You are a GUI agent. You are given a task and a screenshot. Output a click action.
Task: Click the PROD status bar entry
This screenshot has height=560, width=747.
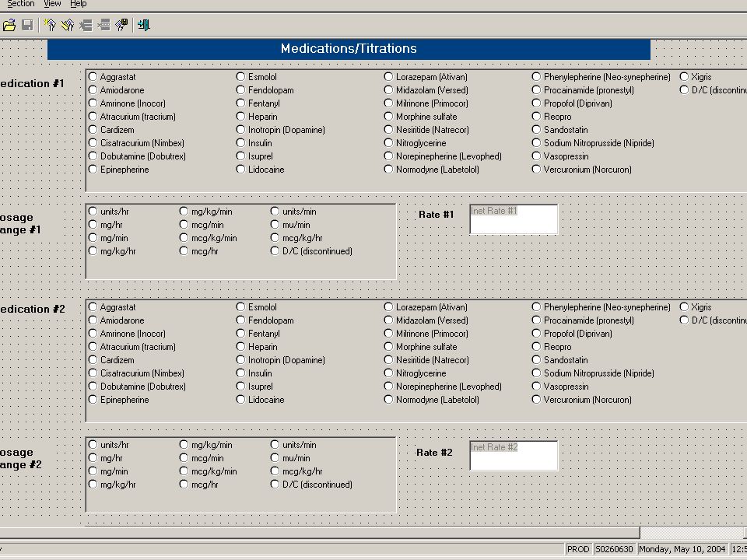(x=578, y=549)
